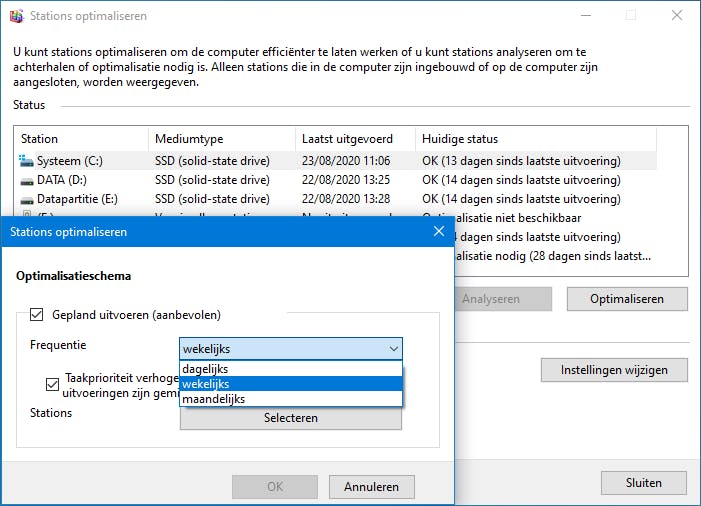The image size is (701, 506).
Task: Click the Systeem (C:) row's SSD mediumtype cell
Action: tap(212, 160)
